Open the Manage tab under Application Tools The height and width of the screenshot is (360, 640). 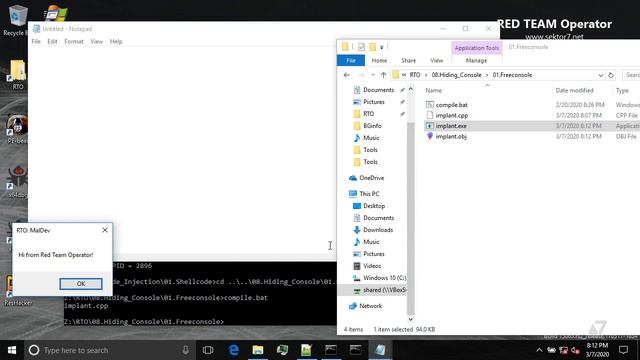coord(476,60)
